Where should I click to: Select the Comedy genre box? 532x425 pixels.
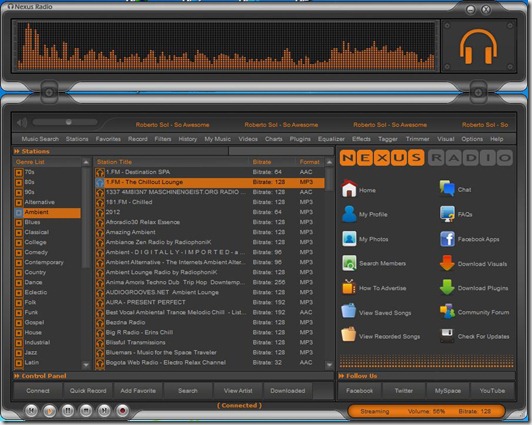click(x=19, y=253)
